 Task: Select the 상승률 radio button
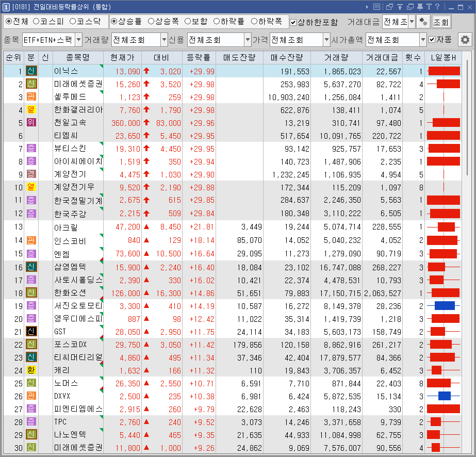point(114,21)
